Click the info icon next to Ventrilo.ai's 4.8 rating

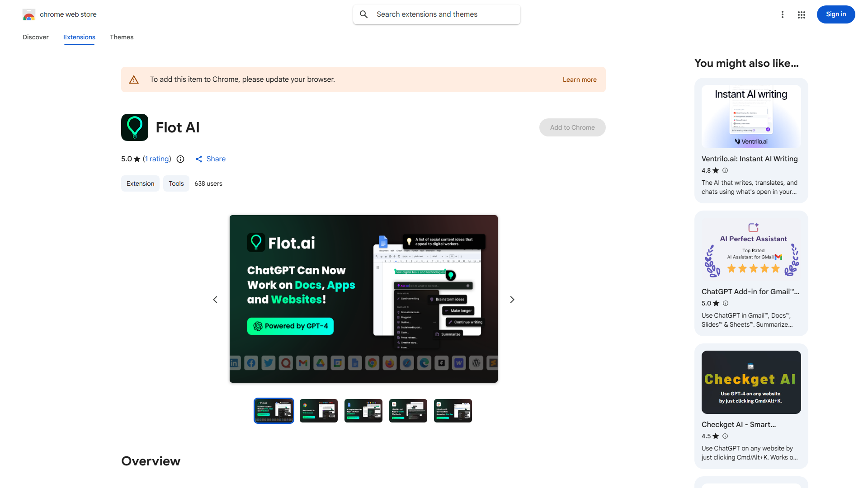[x=725, y=170]
